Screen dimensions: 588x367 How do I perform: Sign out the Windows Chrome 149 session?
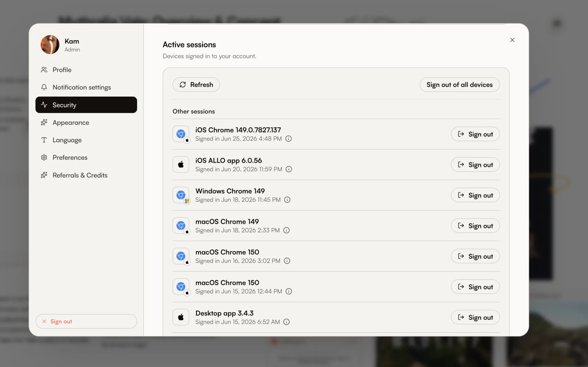point(475,195)
